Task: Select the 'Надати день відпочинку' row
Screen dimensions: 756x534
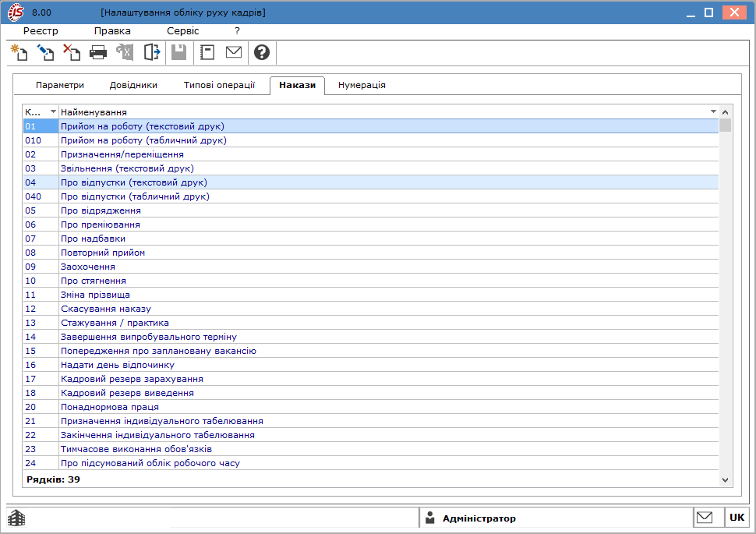Action: tap(371, 365)
